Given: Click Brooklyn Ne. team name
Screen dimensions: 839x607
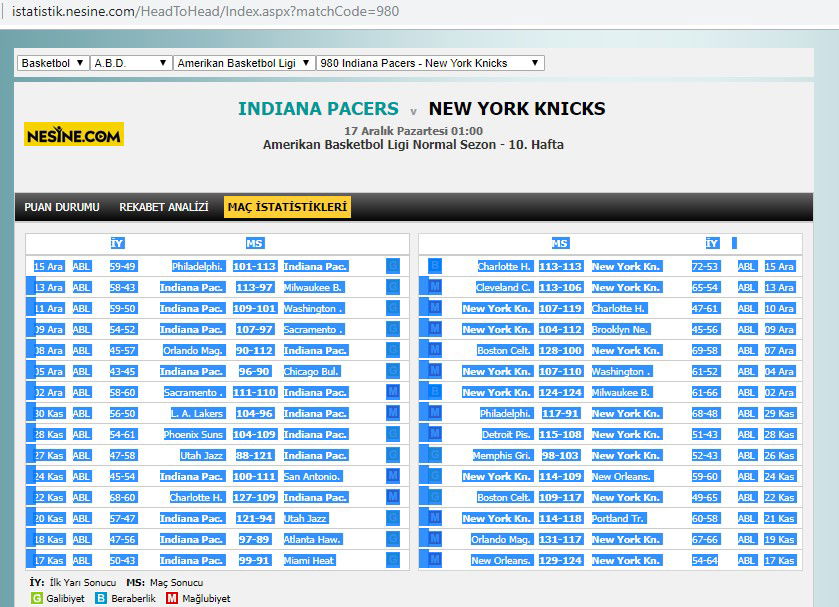Looking at the screenshot, I should pos(620,329).
